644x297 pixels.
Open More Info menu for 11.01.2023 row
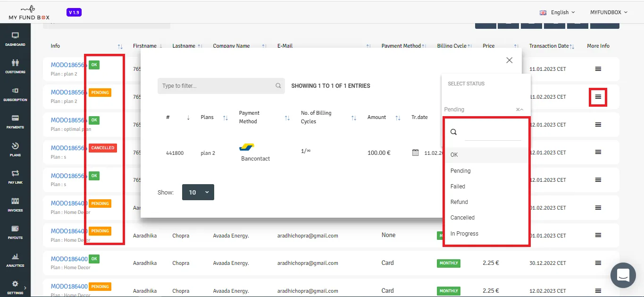point(598,69)
